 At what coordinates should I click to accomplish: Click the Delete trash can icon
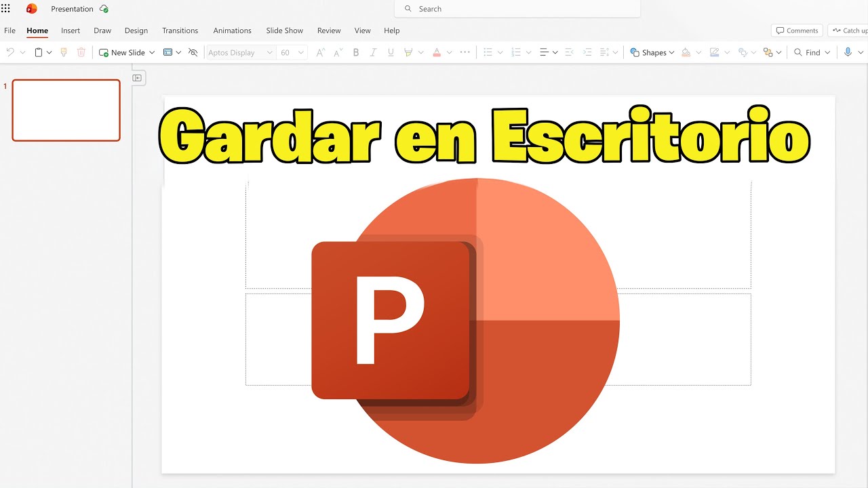81,52
